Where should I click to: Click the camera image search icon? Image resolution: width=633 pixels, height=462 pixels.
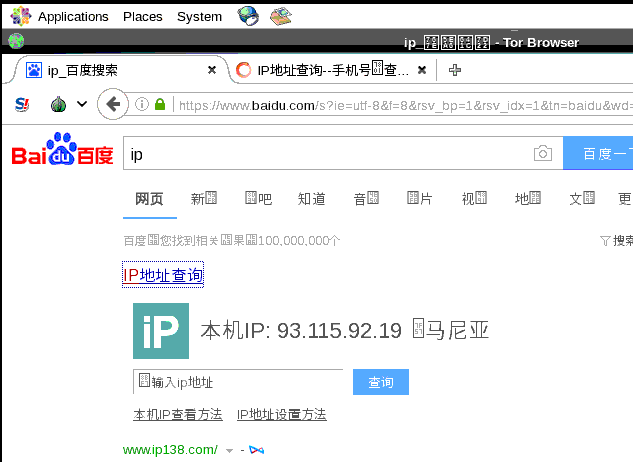coord(543,153)
